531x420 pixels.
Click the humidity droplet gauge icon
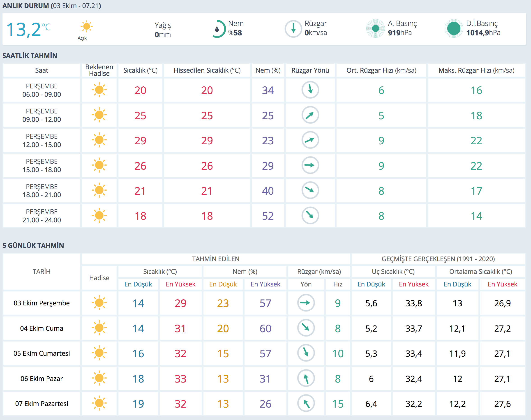click(218, 29)
